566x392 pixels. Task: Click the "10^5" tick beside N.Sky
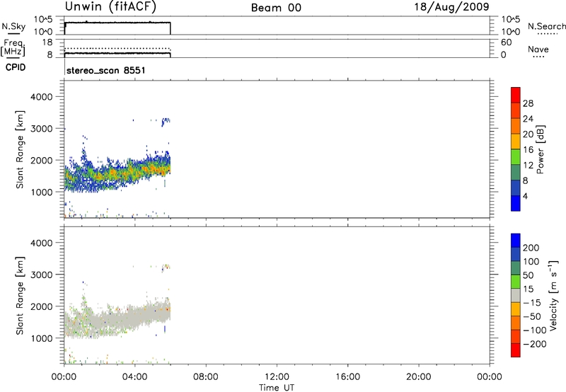click(x=43, y=20)
